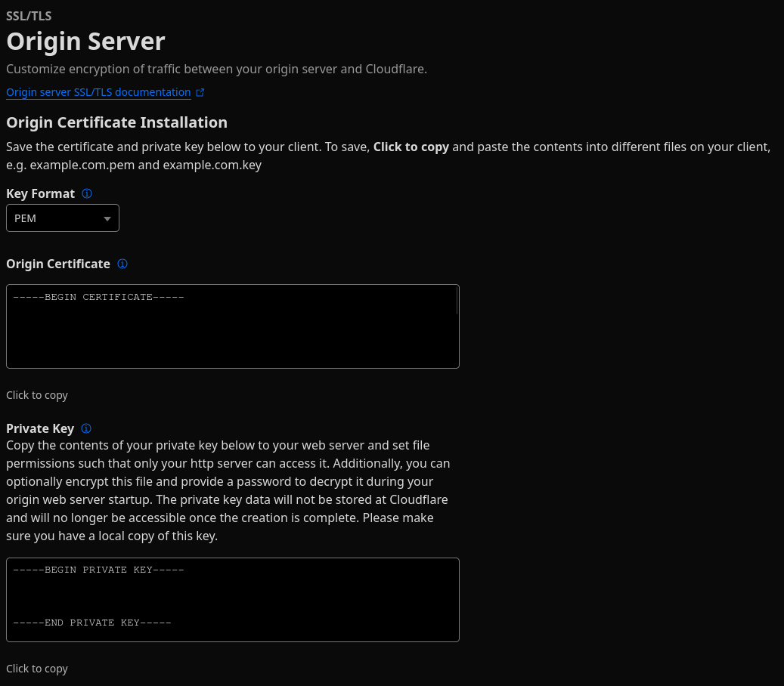Click the Private Key section label
Viewport: 784px width, 686px height.
tap(40, 428)
